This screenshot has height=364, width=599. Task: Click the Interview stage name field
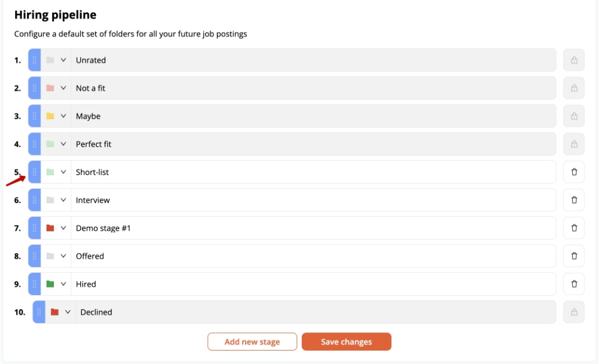coord(314,200)
